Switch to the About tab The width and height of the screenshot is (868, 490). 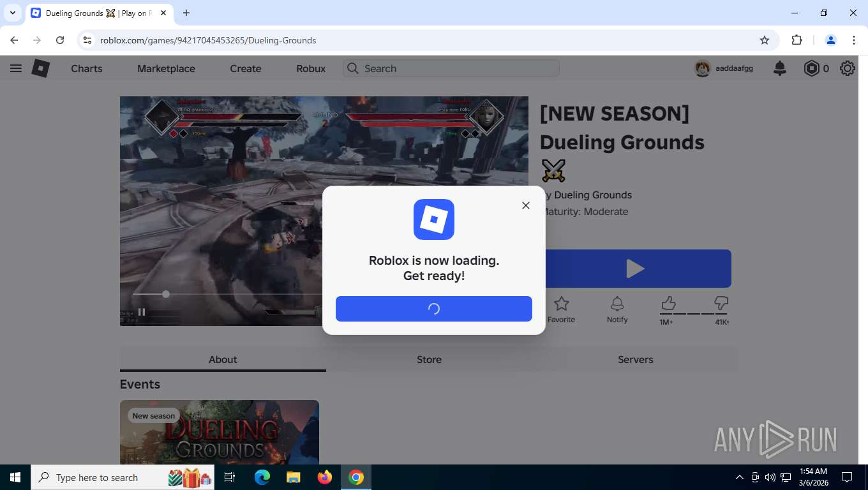point(223,359)
